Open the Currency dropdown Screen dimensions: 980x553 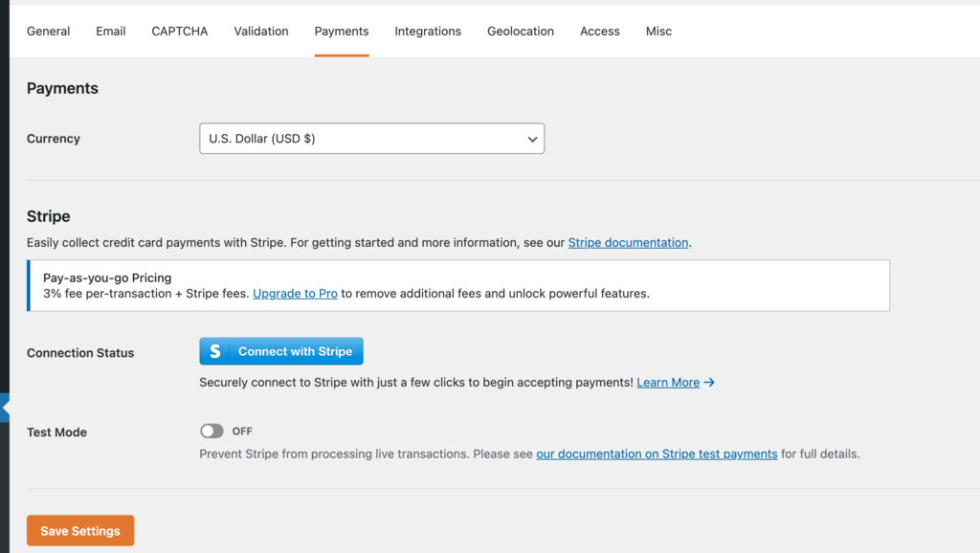point(371,139)
